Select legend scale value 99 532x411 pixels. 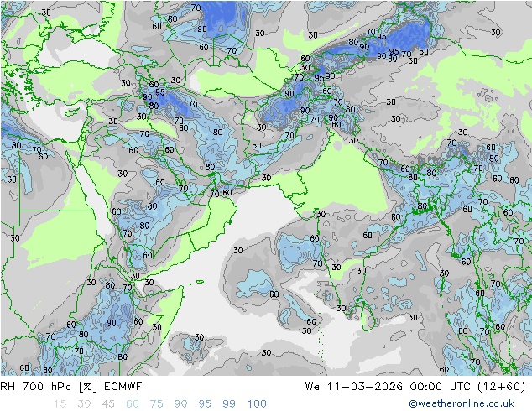coord(229,404)
